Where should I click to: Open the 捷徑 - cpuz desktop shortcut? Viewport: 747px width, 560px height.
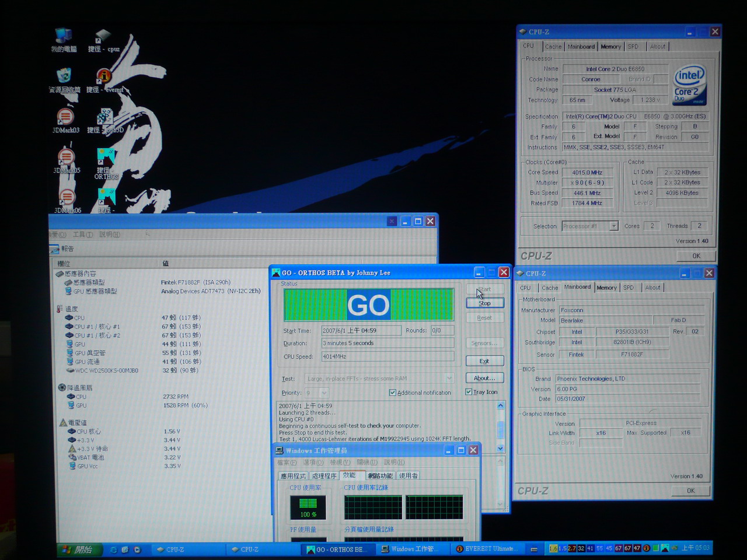[103, 40]
